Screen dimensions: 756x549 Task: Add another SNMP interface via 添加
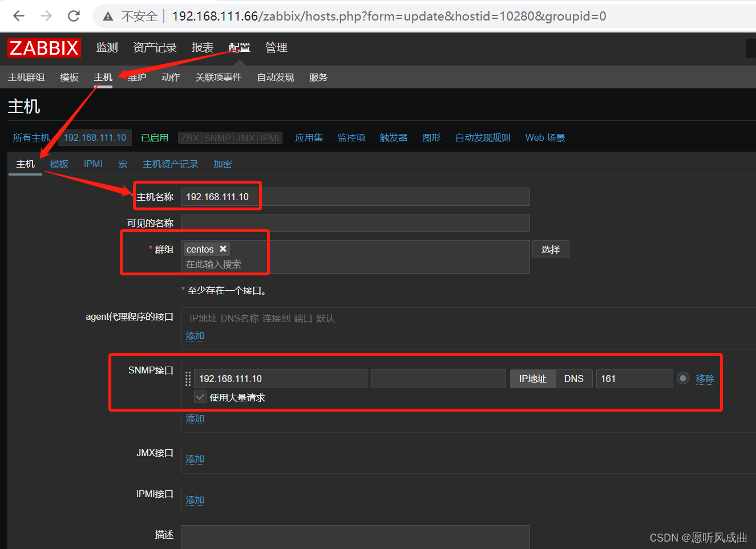click(195, 418)
